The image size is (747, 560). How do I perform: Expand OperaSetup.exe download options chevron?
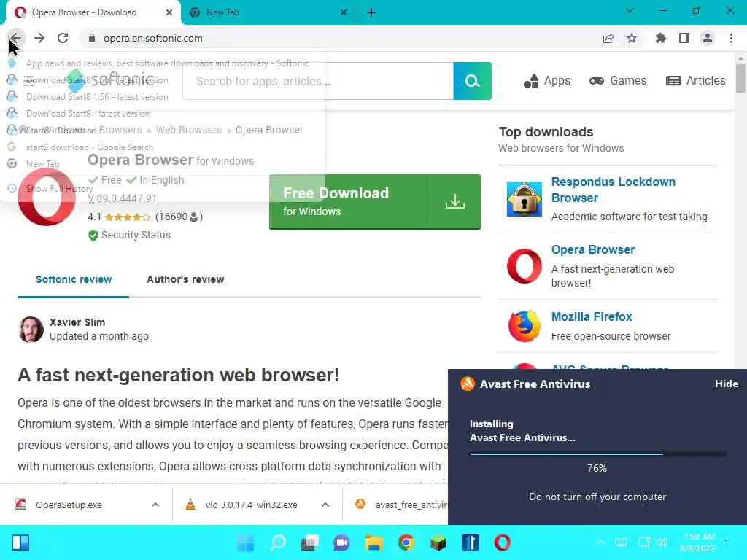155,505
